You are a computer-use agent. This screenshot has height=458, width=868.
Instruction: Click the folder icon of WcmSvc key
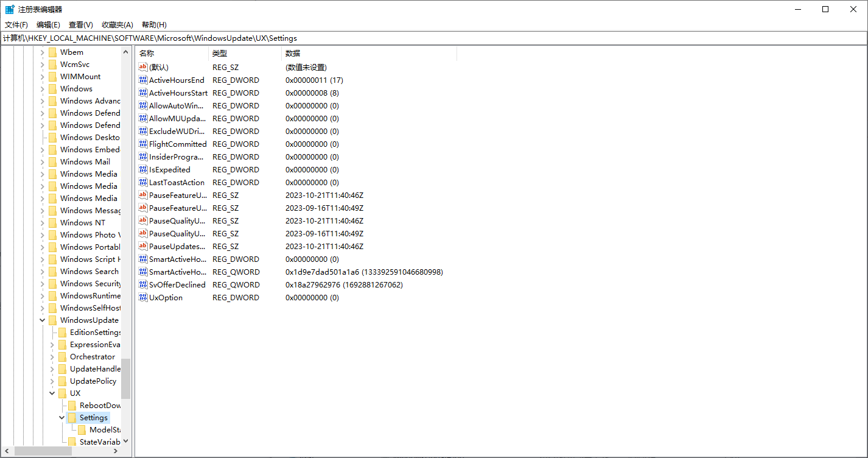pyautogui.click(x=52, y=64)
